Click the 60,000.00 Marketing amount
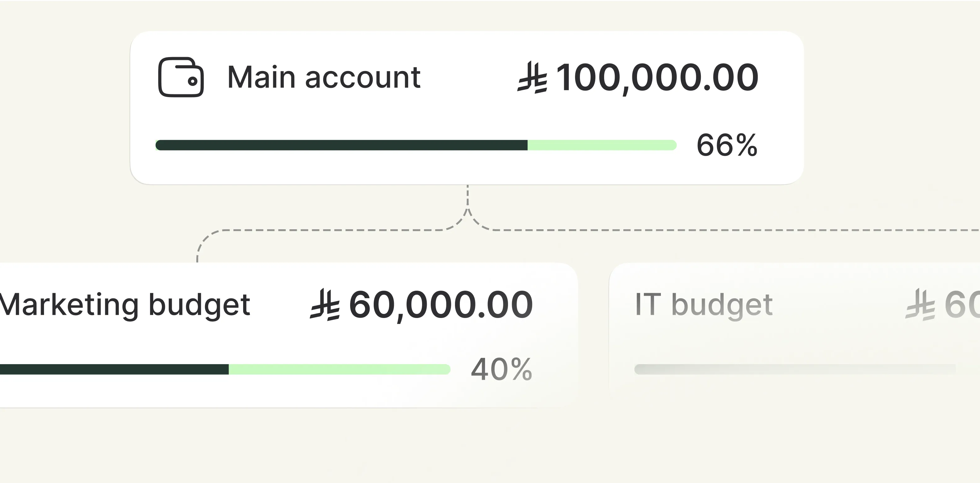 point(441,305)
